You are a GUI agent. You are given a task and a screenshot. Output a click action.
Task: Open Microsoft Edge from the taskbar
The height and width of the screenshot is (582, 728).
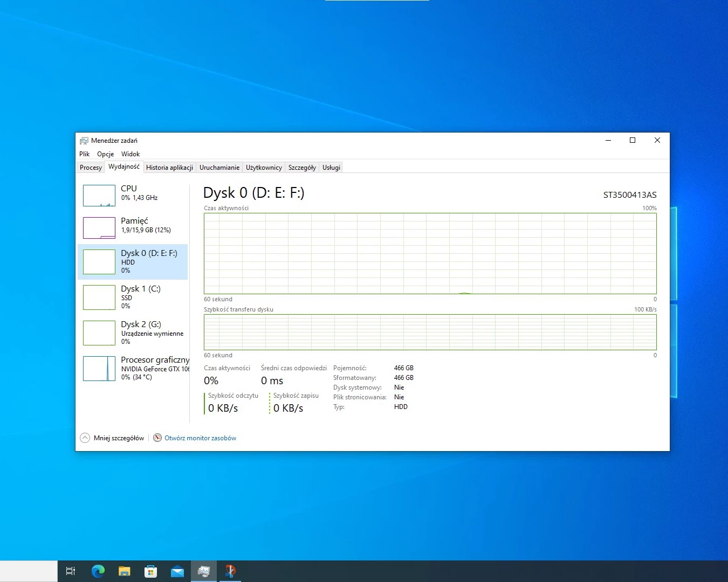(x=98, y=571)
